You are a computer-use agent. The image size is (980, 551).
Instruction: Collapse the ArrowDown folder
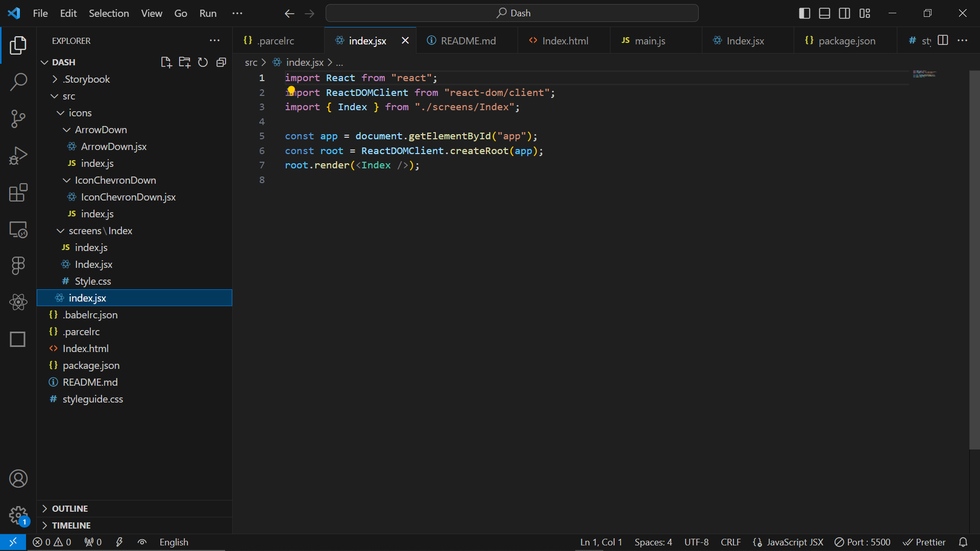click(101, 130)
